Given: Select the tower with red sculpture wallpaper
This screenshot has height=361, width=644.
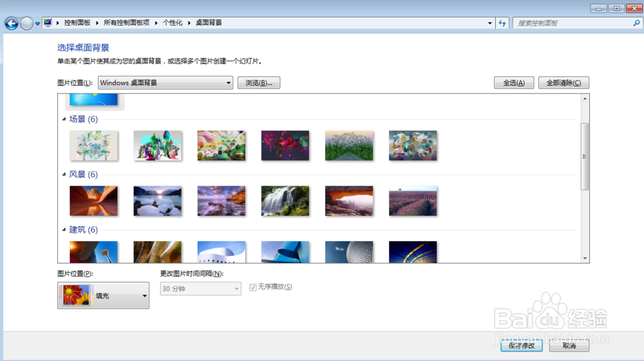Looking at the screenshot, I should coord(93,252).
